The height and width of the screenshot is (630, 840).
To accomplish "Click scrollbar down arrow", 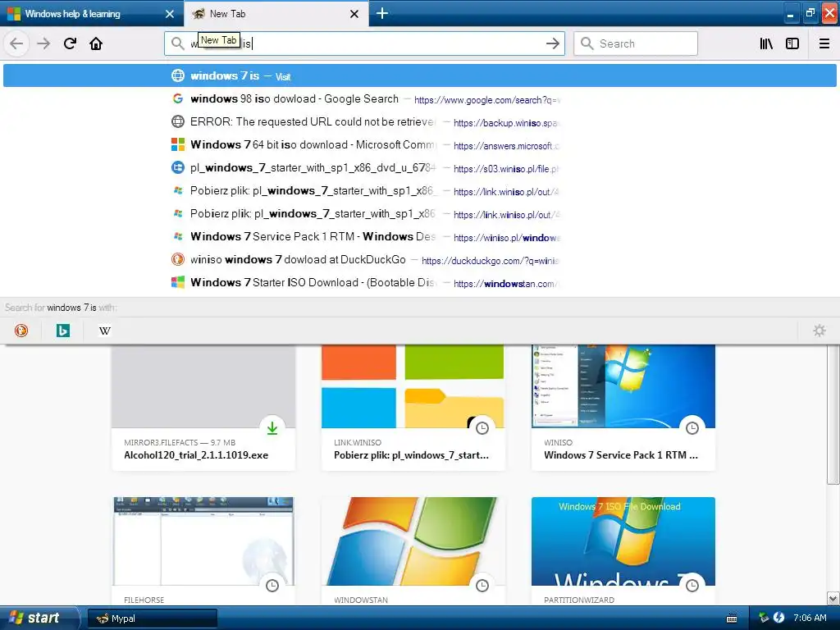I will [833, 598].
